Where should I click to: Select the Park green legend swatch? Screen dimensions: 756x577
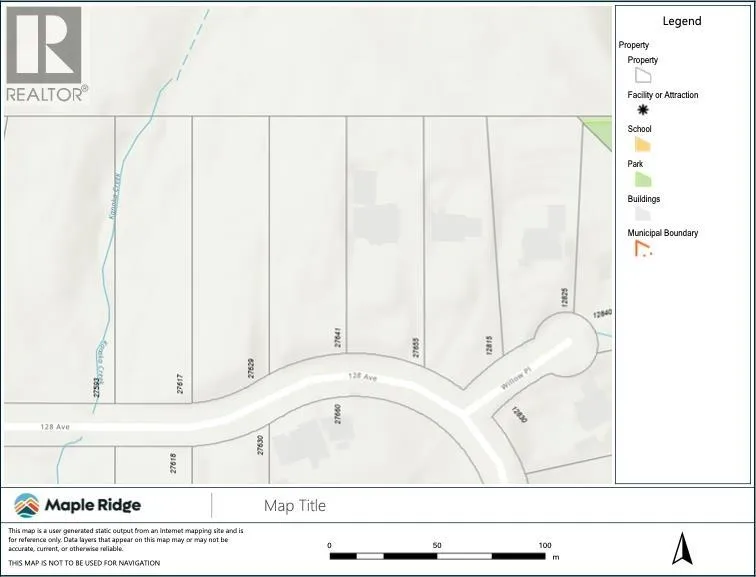[642, 180]
